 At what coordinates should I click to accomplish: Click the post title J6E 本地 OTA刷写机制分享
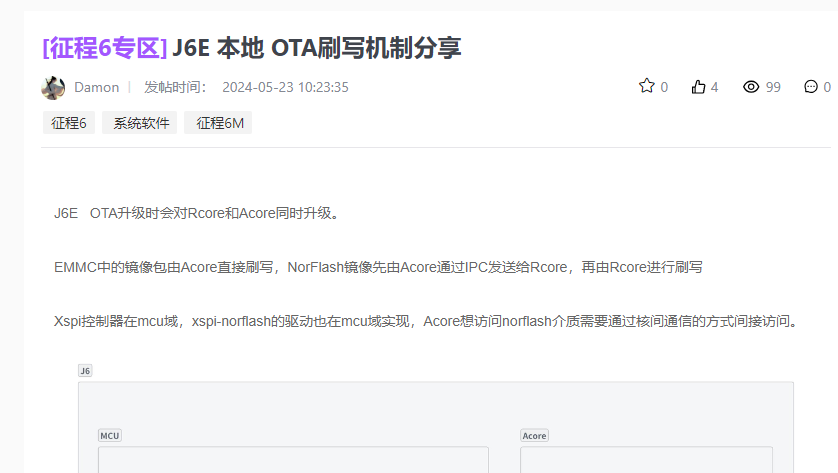coord(317,48)
